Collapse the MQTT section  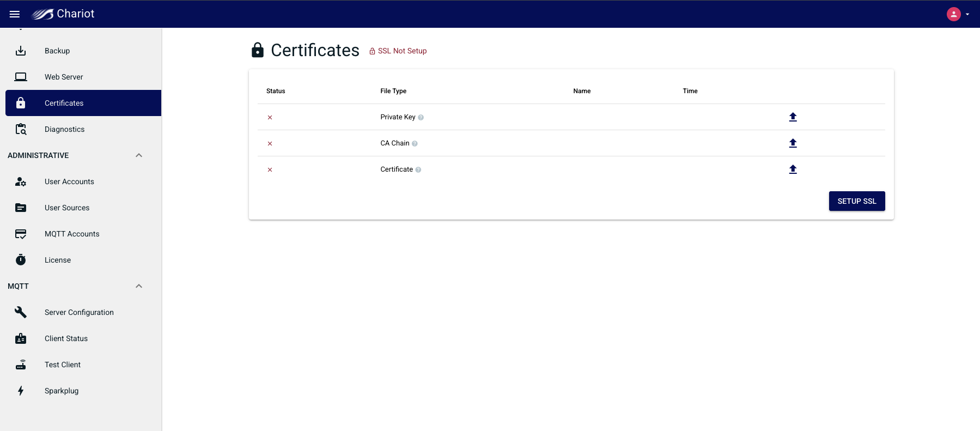click(139, 286)
